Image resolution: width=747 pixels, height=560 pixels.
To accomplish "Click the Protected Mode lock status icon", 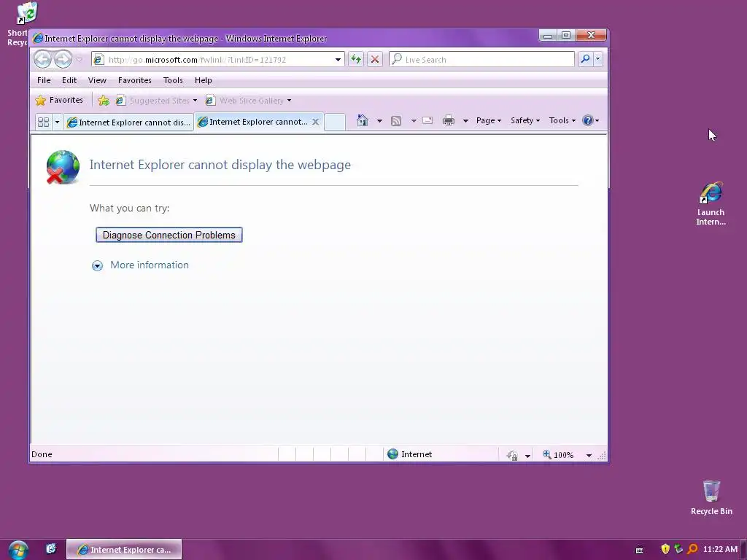I will click(x=512, y=455).
